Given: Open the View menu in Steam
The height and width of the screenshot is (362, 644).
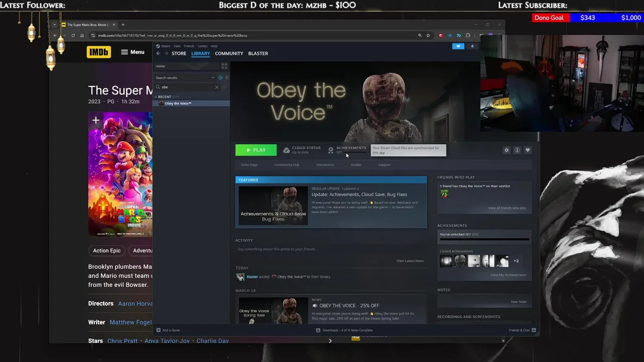Looking at the screenshot, I should pos(177,46).
